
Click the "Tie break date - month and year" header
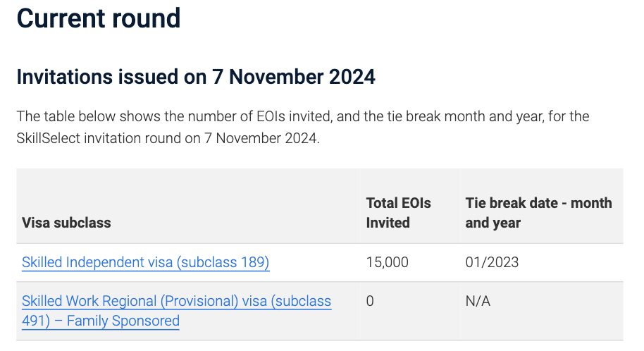point(538,213)
